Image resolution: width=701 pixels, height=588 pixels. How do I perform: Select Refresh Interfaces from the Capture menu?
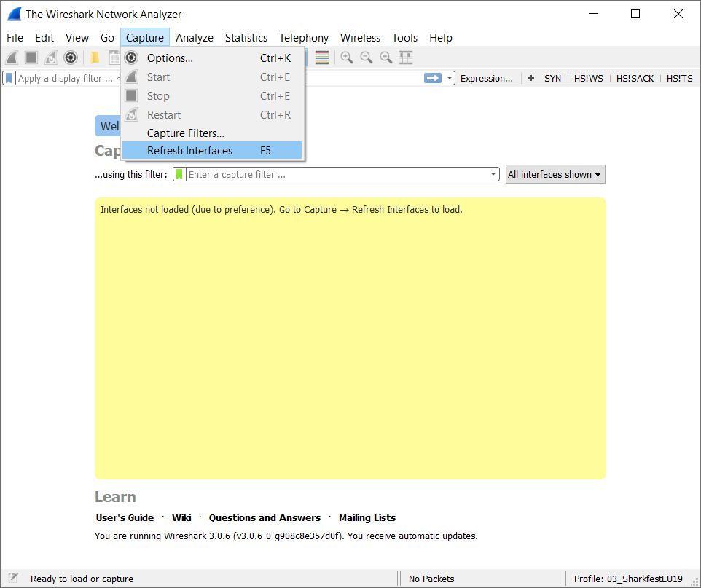click(189, 151)
